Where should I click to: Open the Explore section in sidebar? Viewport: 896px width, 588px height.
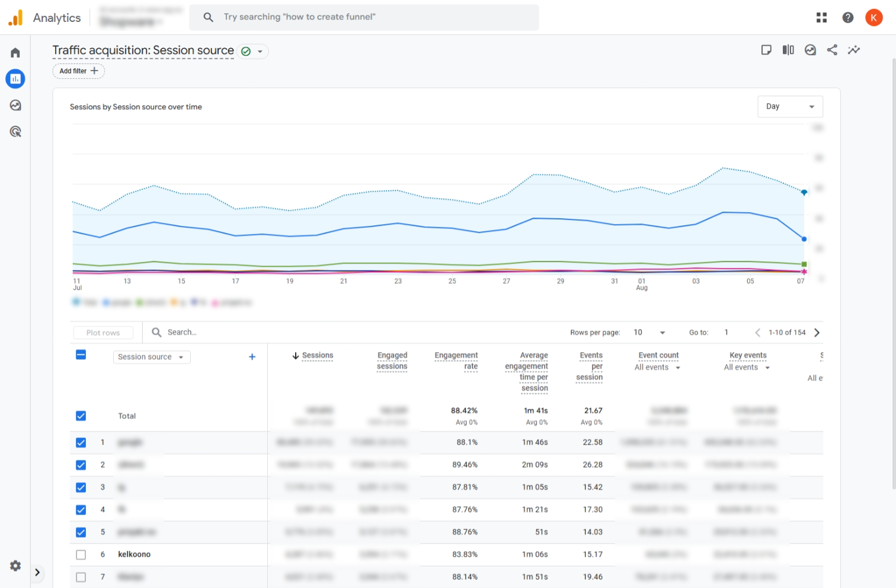(15, 106)
